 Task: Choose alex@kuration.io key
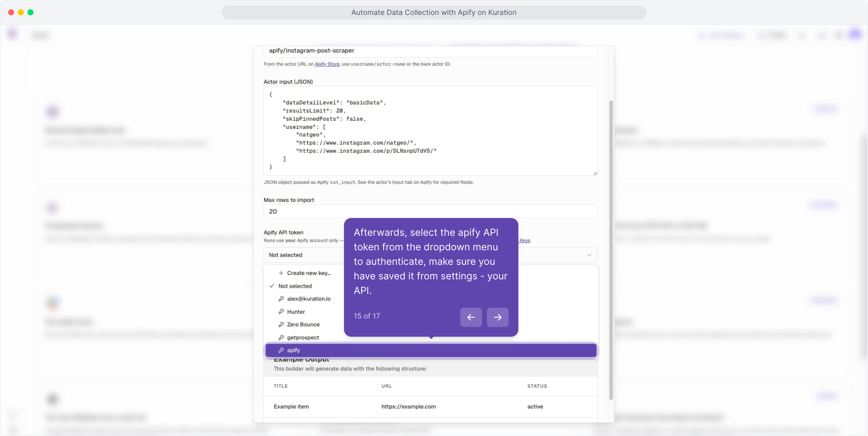309,299
